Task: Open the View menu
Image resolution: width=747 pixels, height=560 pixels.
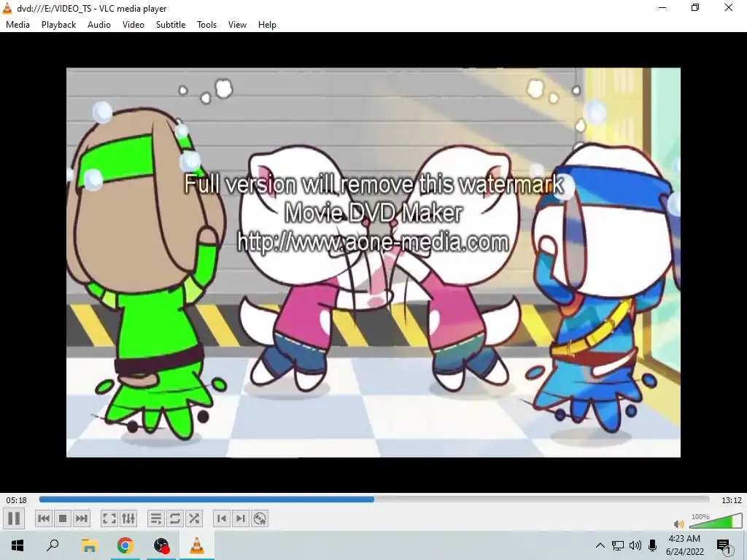Action: 237,25
